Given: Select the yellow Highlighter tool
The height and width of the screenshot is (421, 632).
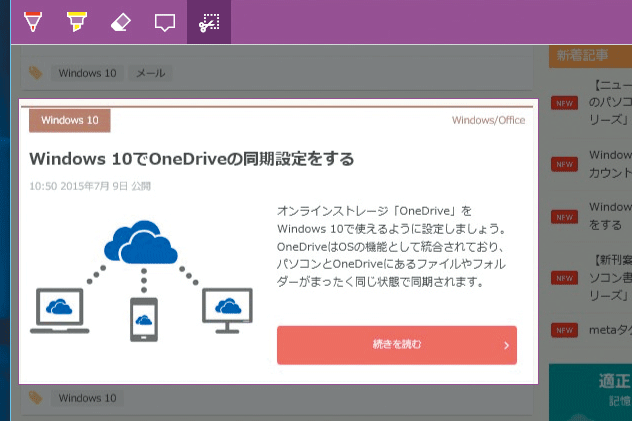Looking at the screenshot, I should [x=77, y=22].
